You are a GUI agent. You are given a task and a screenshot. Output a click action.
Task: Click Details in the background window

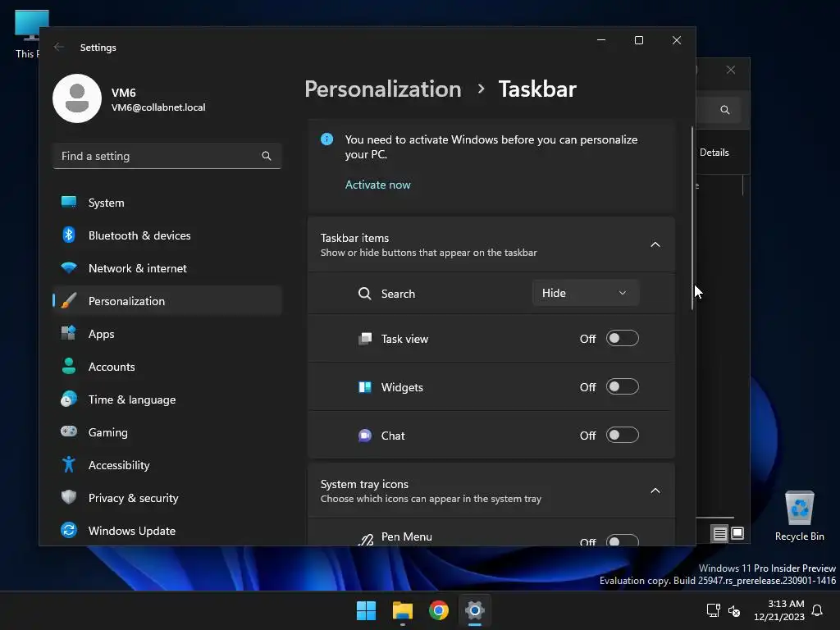click(714, 152)
